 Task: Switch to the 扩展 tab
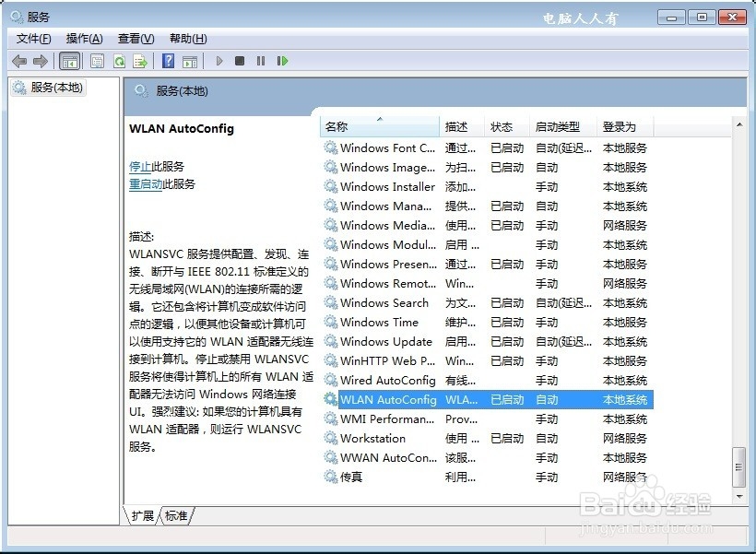pos(142,516)
